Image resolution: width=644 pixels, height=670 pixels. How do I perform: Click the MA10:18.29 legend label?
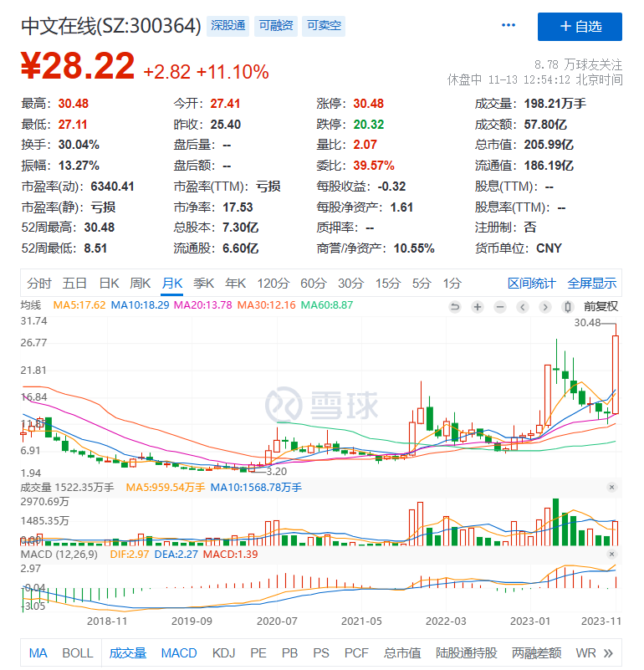pyautogui.click(x=140, y=305)
